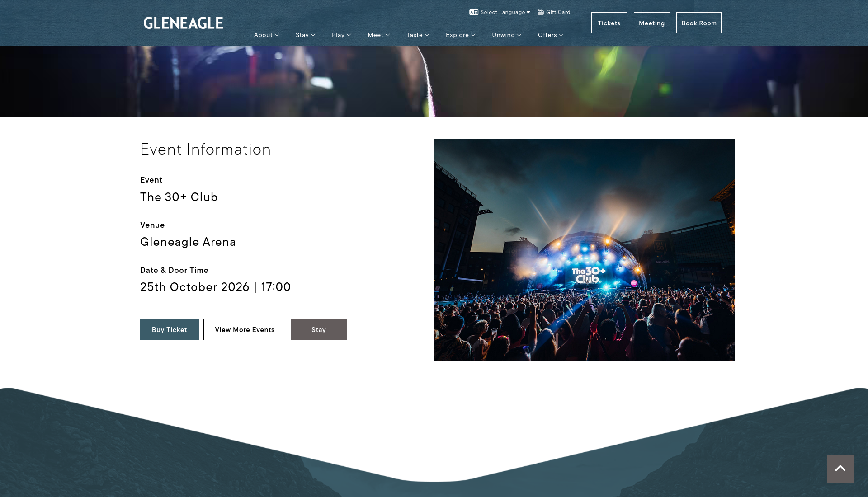
Task: Click the grey Stay button
Action: click(319, 330)
